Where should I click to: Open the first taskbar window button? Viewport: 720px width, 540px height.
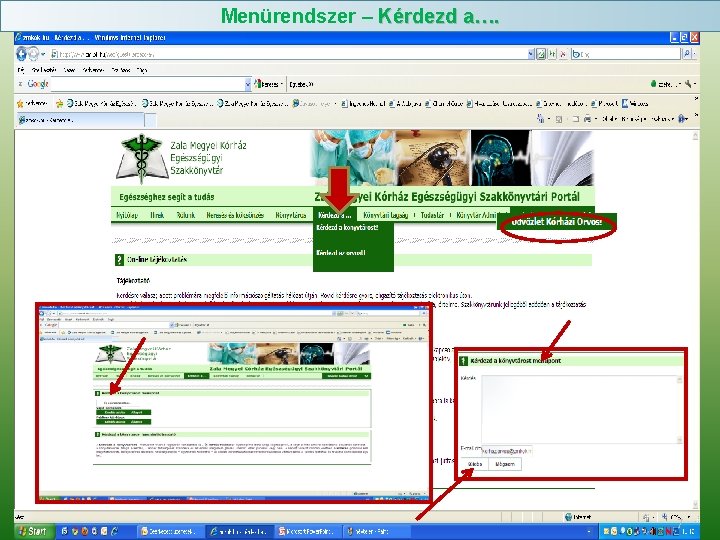tap(170, 531)
